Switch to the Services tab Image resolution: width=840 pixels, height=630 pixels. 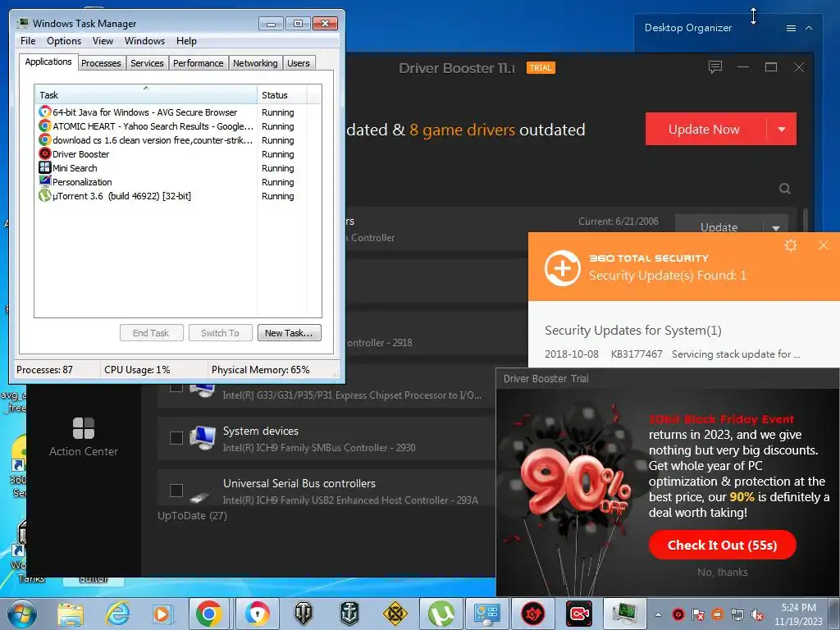point(147,63)
